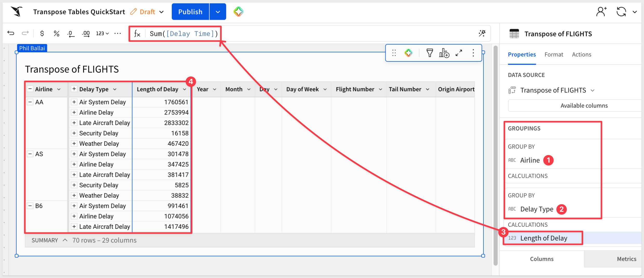Expand AA Air System Delay row
644x278 pixels.
(x=74, y=102)
